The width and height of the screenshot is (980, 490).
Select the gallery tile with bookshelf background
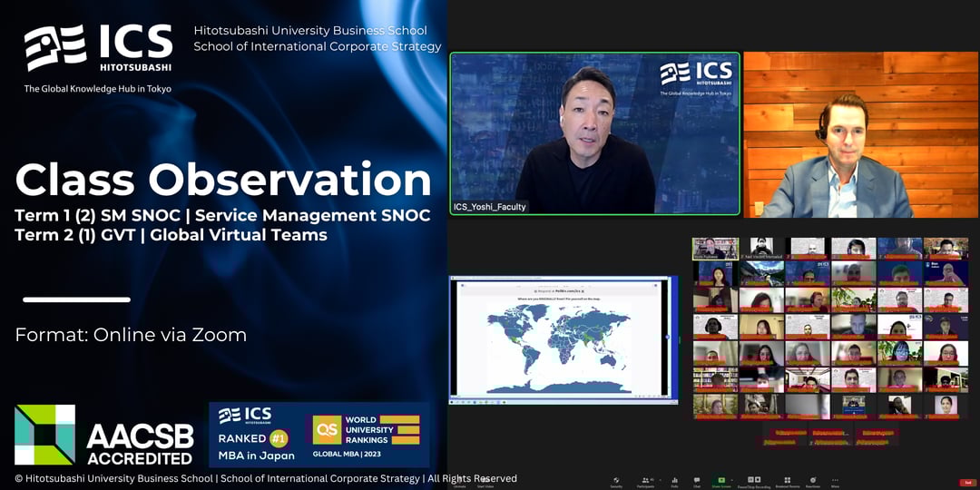[715, 378]
